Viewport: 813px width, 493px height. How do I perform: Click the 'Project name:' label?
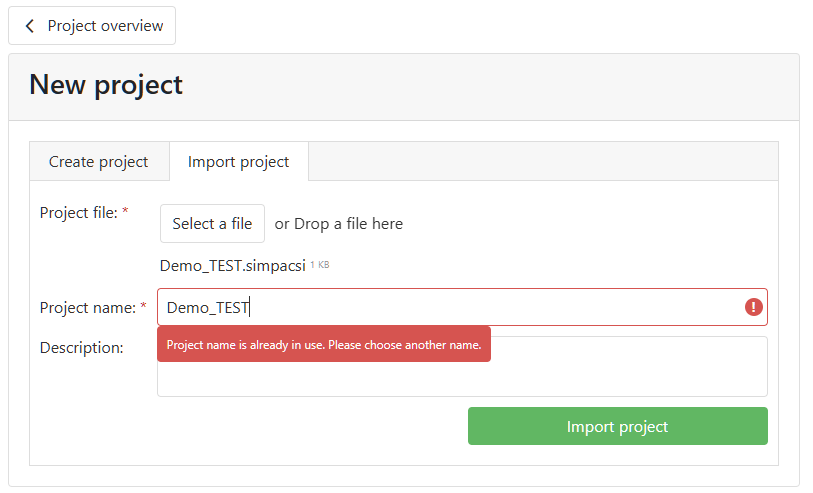click(x=87, y=307)
